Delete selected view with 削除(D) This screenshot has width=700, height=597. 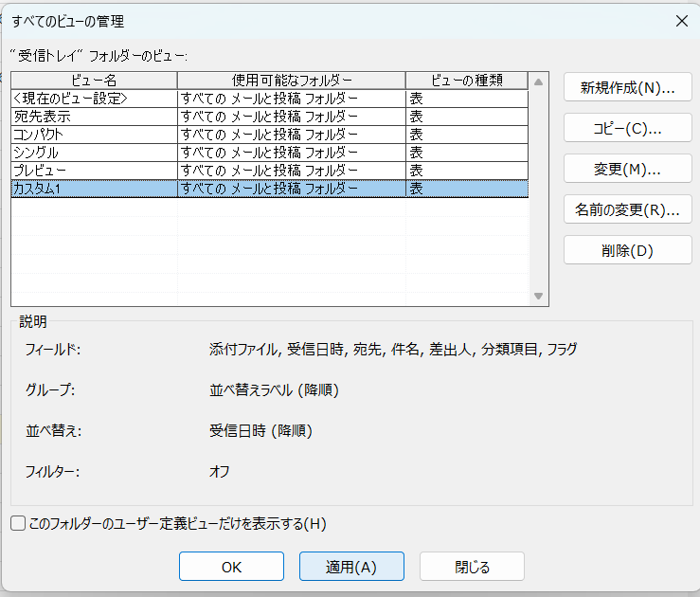[627, 250]
